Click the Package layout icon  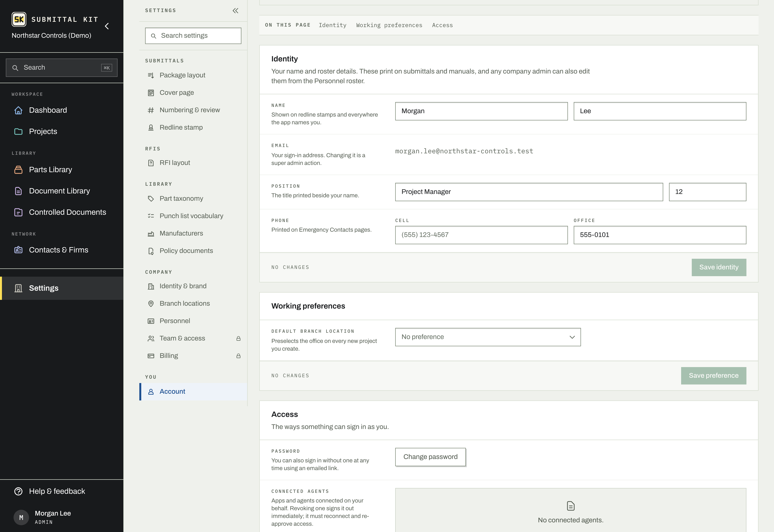pyautogui.click(x=151, y=75)
